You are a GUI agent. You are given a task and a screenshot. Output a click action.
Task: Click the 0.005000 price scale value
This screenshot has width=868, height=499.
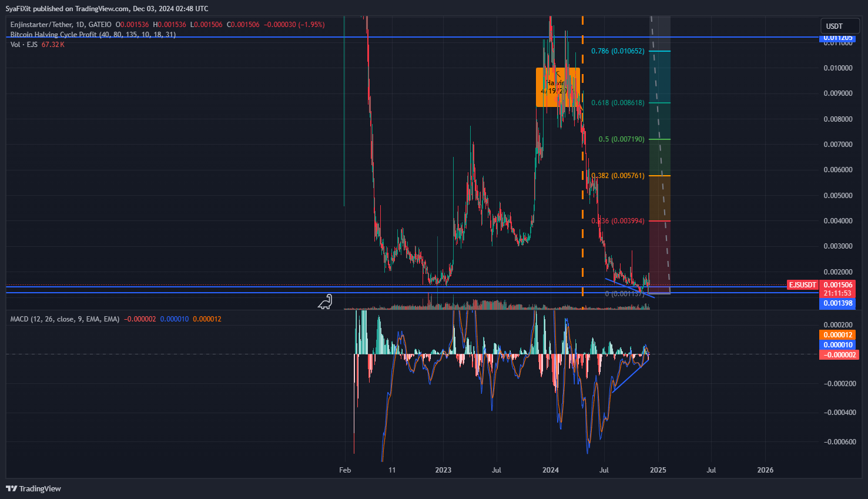click(838, 196)
